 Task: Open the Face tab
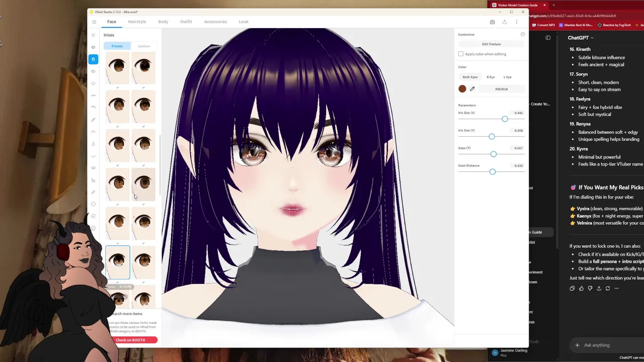[112, 22]
